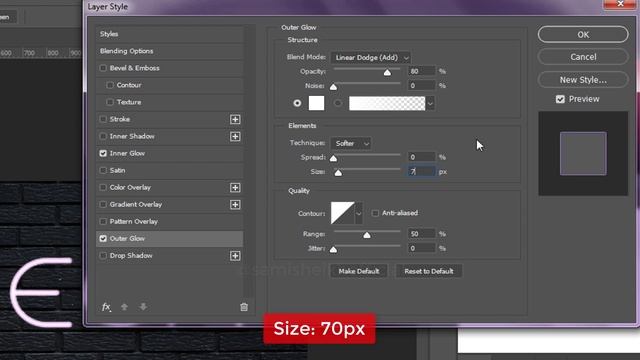The image size is (640, 360).
Task: Enable the Bevel & Emboss checkbox
Action: [103, 68]
